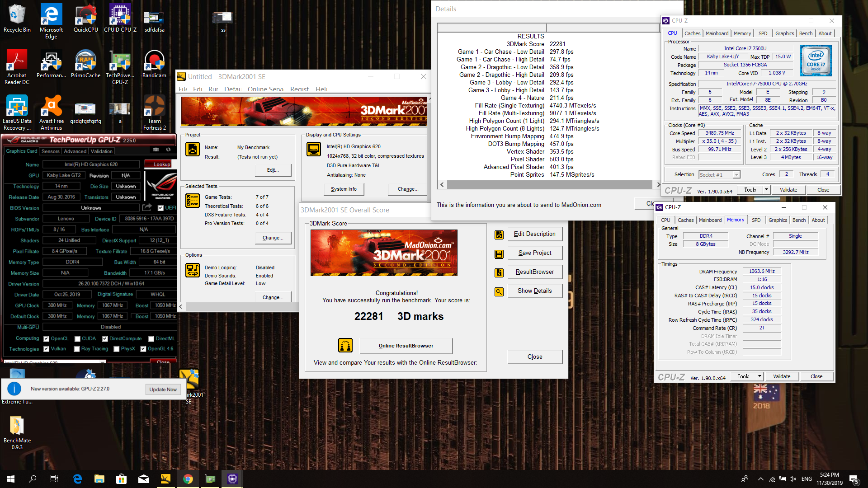This screenshot has width=868, height=488.
Task: Open Validation tab in GPU-Z
Action: pyautogui.click(x=101, y=151)
